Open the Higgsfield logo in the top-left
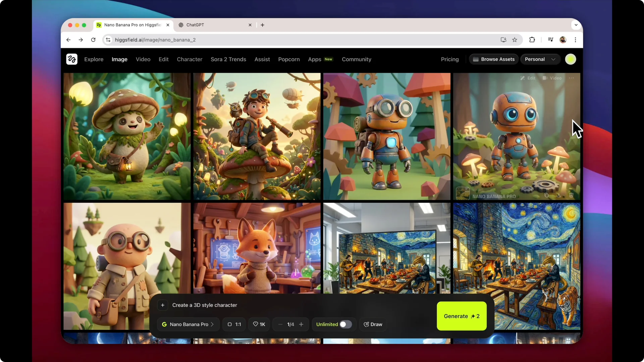This screenshot has width=644, height=362. [71, 59]
